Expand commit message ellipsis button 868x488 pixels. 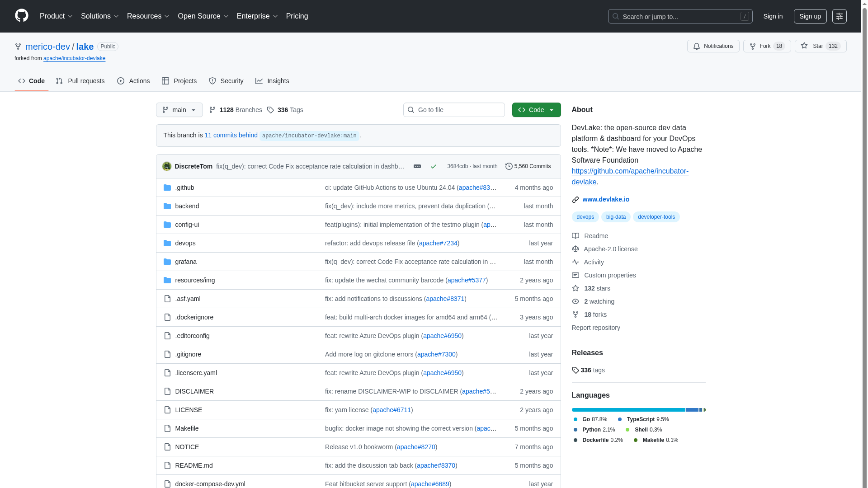417,166
